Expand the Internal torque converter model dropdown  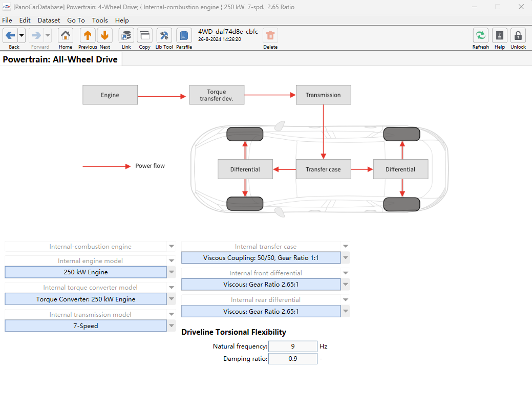tap(172, 288)
